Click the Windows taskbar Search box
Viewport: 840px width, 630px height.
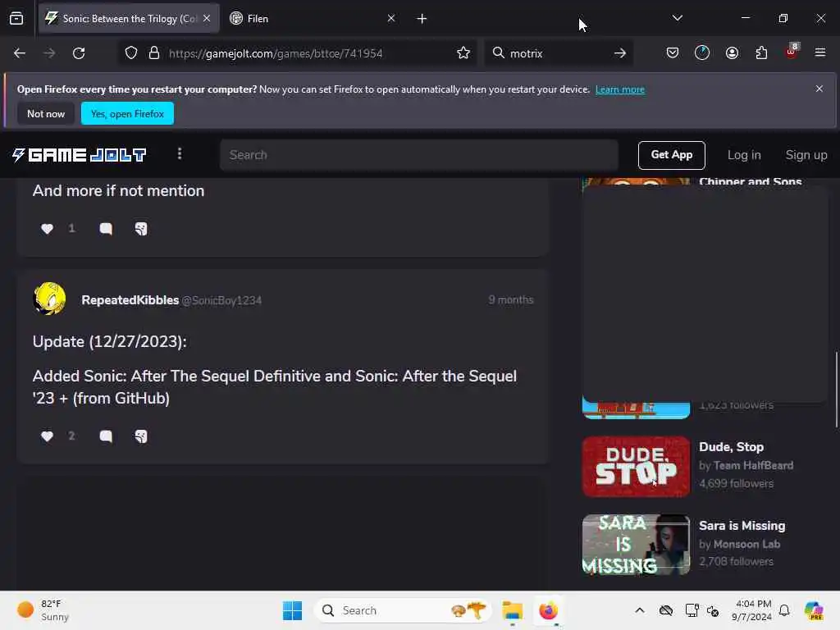click(x=403, y=610)
